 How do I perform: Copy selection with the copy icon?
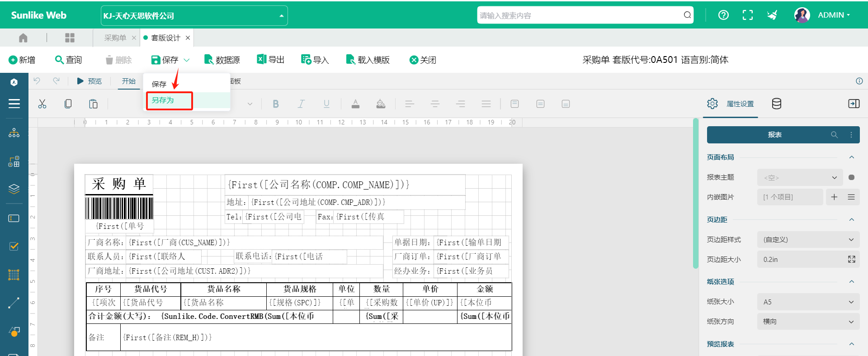click(68, 104)
